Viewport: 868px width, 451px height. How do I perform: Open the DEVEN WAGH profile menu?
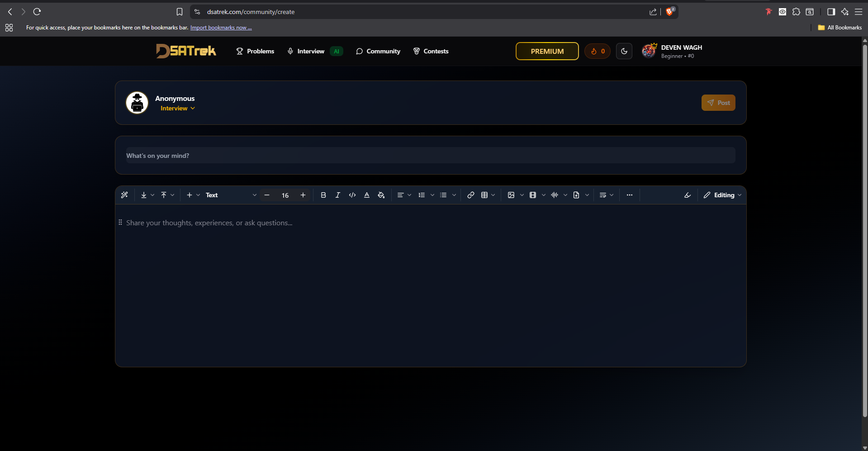coord(673,51)
